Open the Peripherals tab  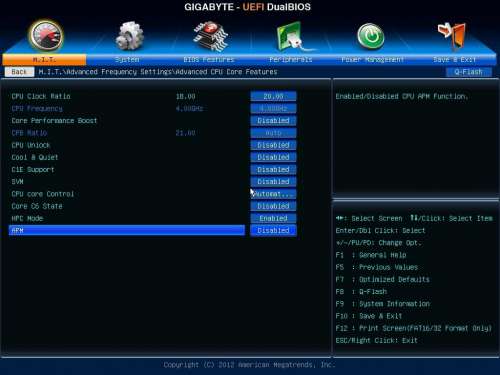[290, 60]
